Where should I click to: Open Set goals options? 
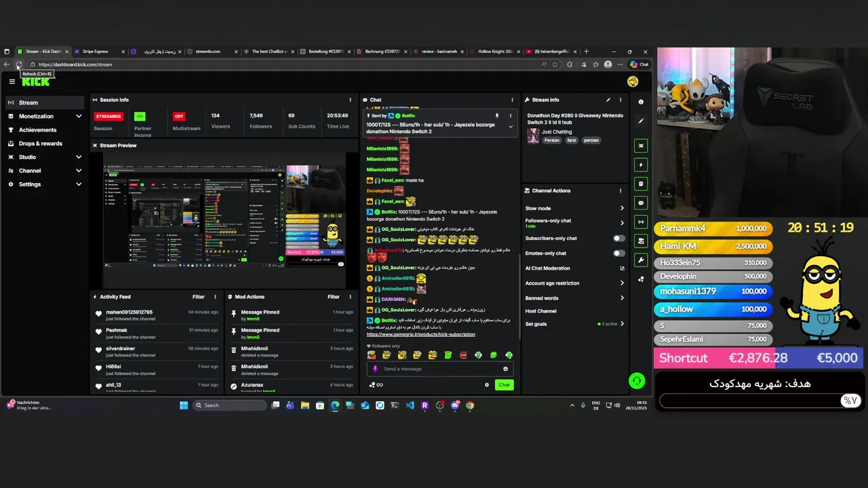622,324
